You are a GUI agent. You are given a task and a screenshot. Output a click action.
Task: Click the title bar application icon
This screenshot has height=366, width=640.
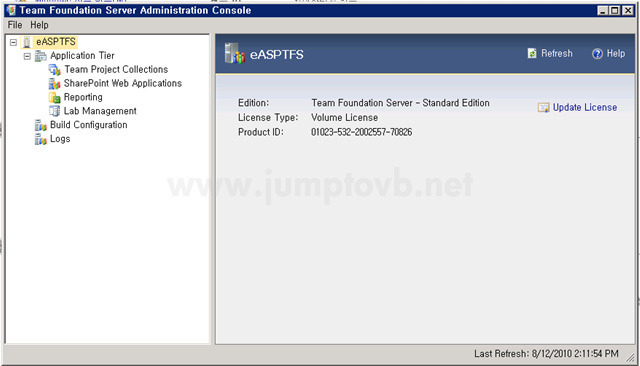click(x=11, y=10)
